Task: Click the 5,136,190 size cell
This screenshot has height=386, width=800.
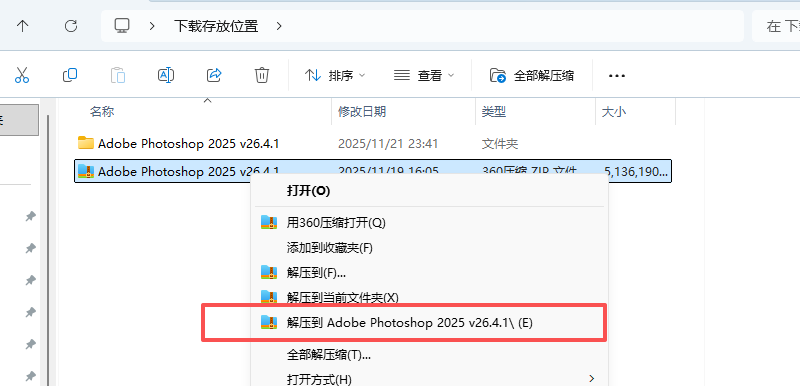Action: point(636,171)
